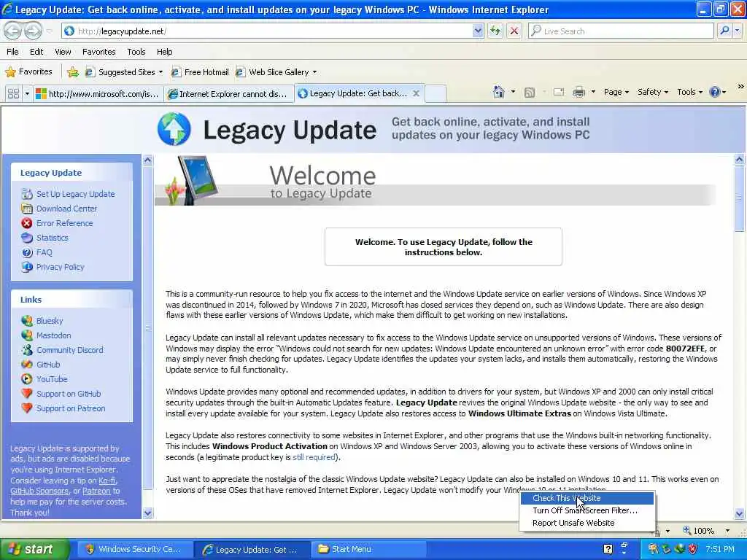The width and height of the screenshot is (747, 560).
Task: Click the zoom magnifier in status bar
Action: 686,530
